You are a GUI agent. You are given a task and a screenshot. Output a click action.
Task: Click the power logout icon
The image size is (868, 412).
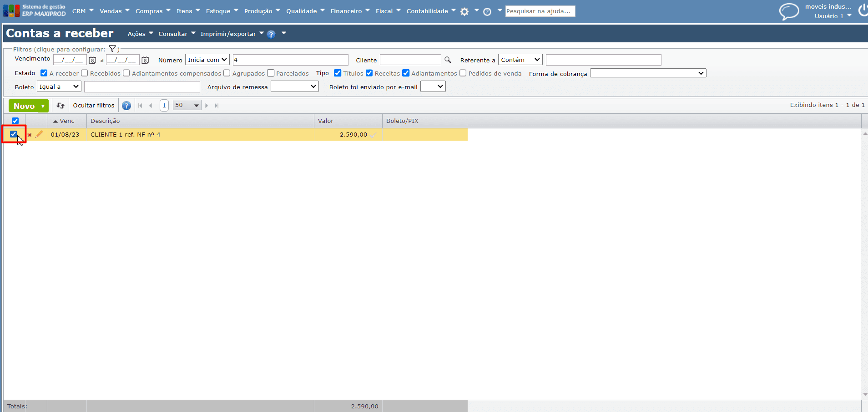pos(863,10)
